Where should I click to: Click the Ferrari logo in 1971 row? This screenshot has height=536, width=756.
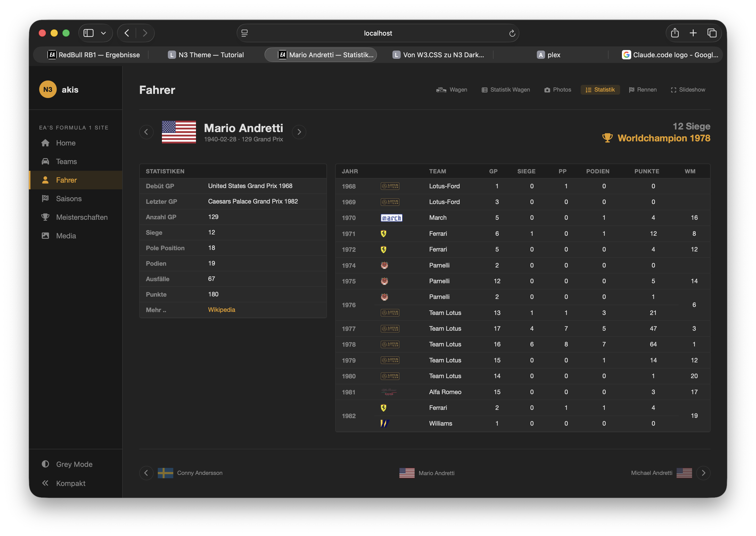pos(383,234)
